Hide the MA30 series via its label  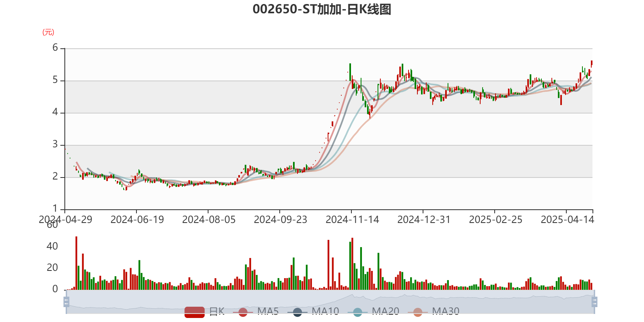(446, 311)
